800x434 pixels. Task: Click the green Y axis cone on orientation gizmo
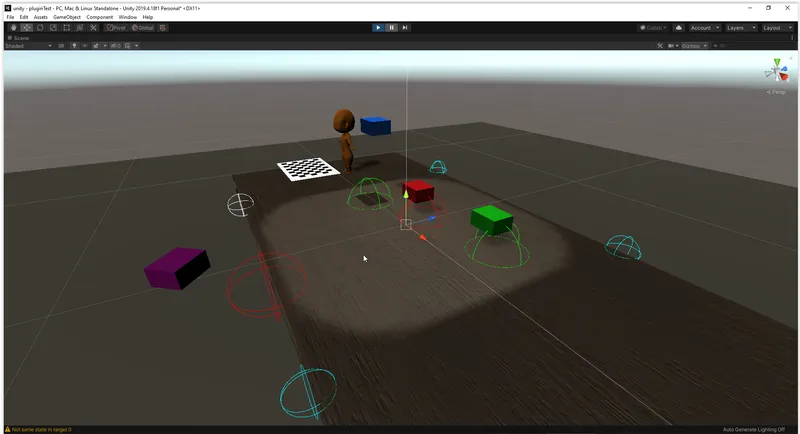tap(777, 62)
